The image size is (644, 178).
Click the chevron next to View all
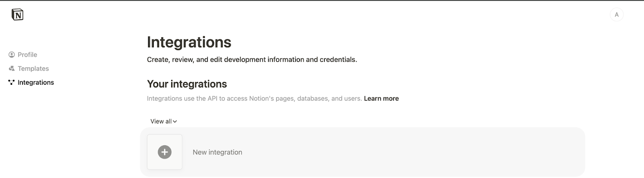click(175, 121)
